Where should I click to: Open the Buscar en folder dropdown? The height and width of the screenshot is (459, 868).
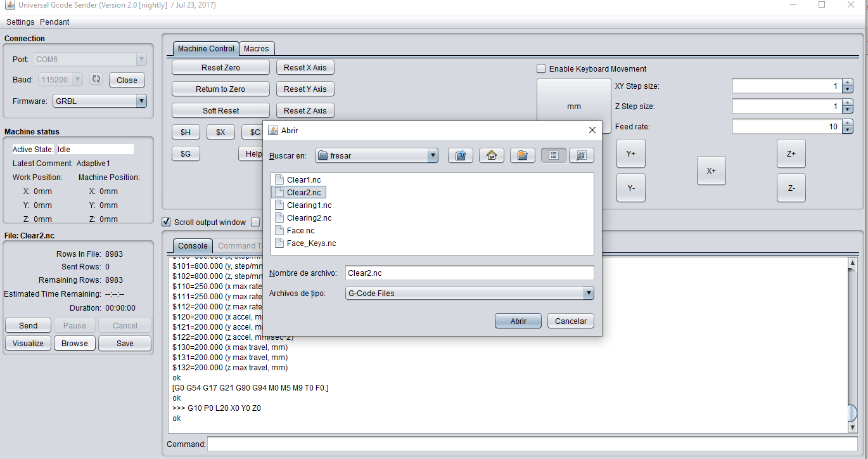point(433,155)
